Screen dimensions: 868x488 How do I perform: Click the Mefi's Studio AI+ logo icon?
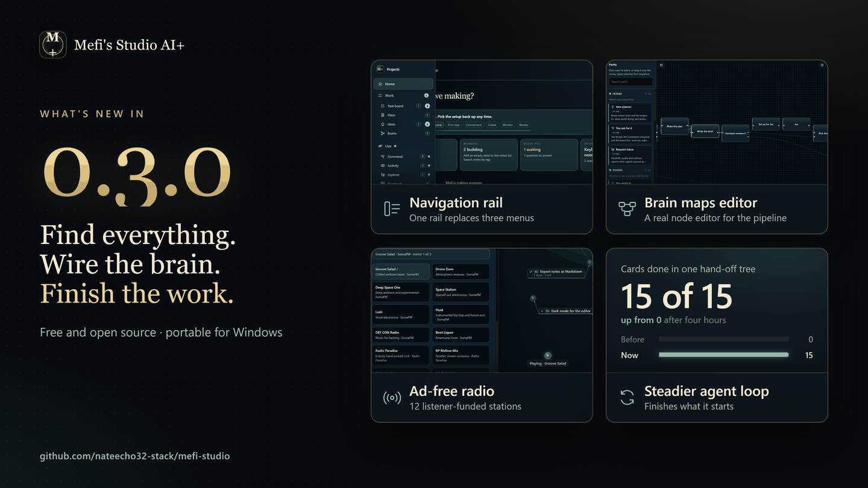52,45
